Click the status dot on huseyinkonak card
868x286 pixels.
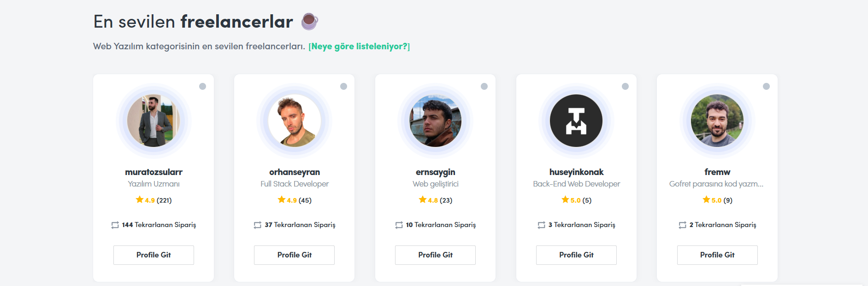click(625, 86)
